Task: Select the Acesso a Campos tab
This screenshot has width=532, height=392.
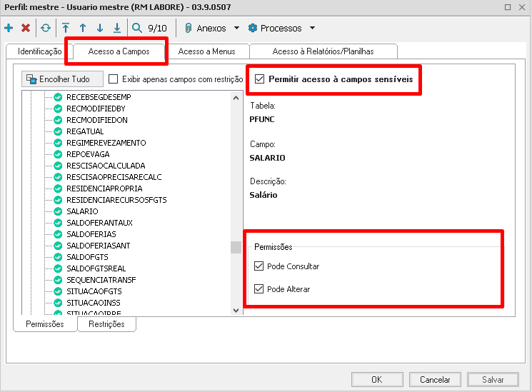Action: point(119,51)
